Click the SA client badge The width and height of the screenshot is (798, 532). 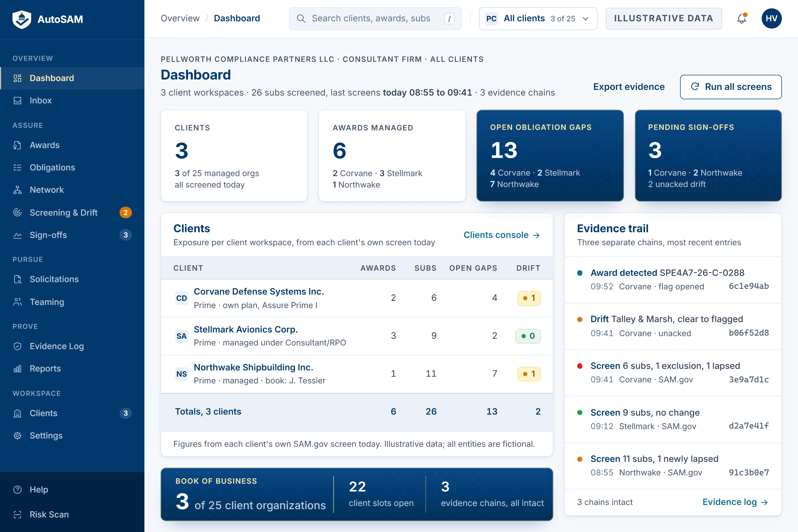(182, 336)
